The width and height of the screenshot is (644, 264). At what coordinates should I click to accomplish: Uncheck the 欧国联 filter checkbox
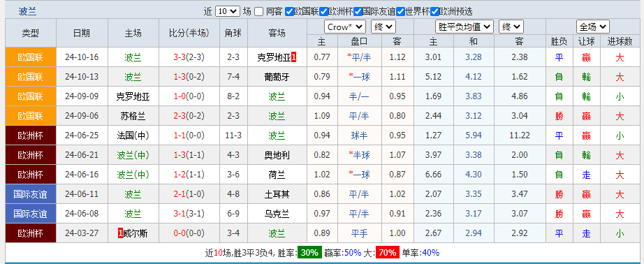click(289, 11)
